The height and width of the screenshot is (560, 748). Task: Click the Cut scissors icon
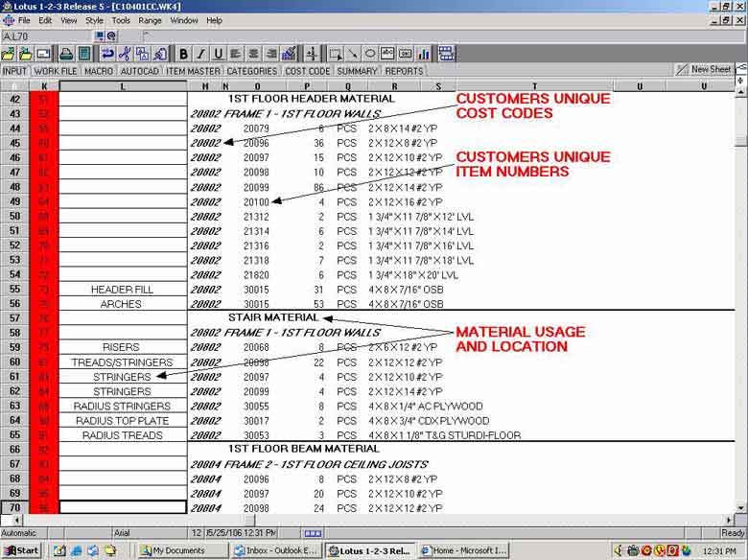click(125, 54)
